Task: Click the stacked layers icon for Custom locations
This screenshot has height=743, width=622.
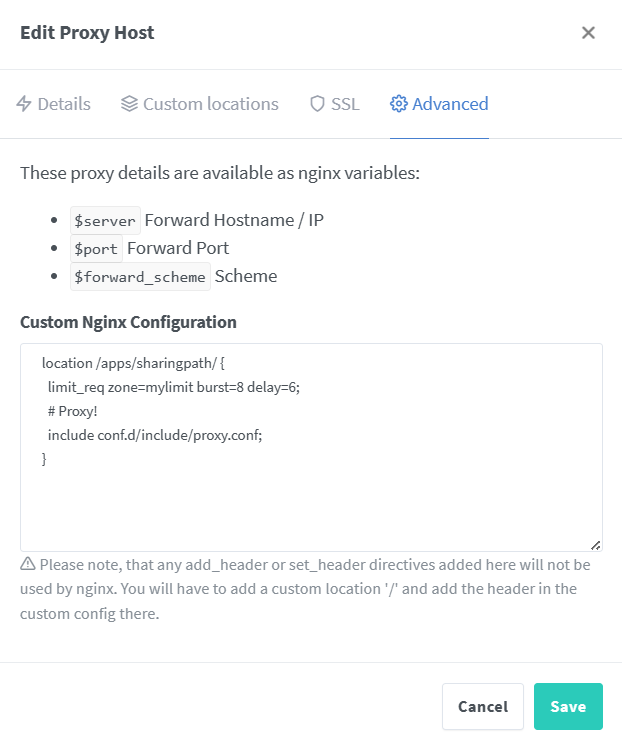Action: 129,104
